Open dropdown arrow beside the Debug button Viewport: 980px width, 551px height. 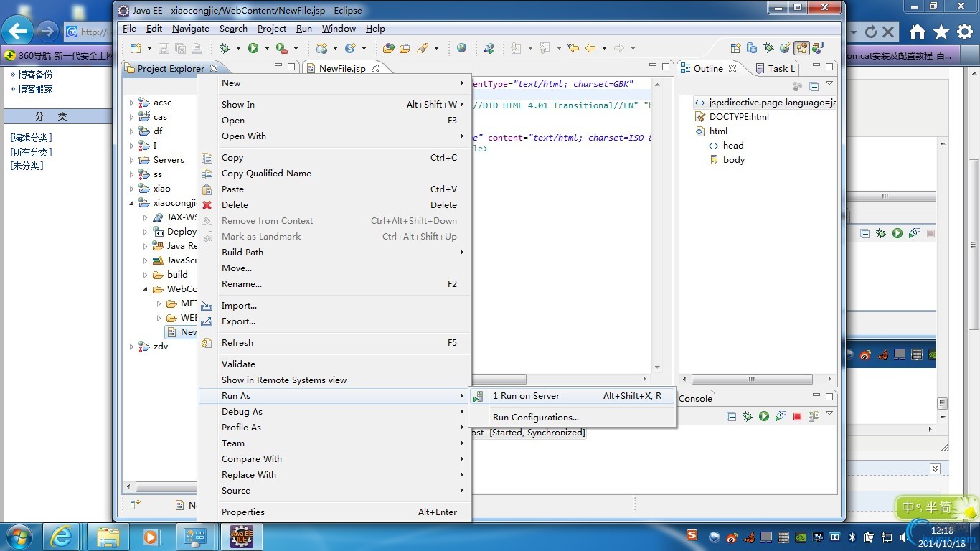point(238,49)
